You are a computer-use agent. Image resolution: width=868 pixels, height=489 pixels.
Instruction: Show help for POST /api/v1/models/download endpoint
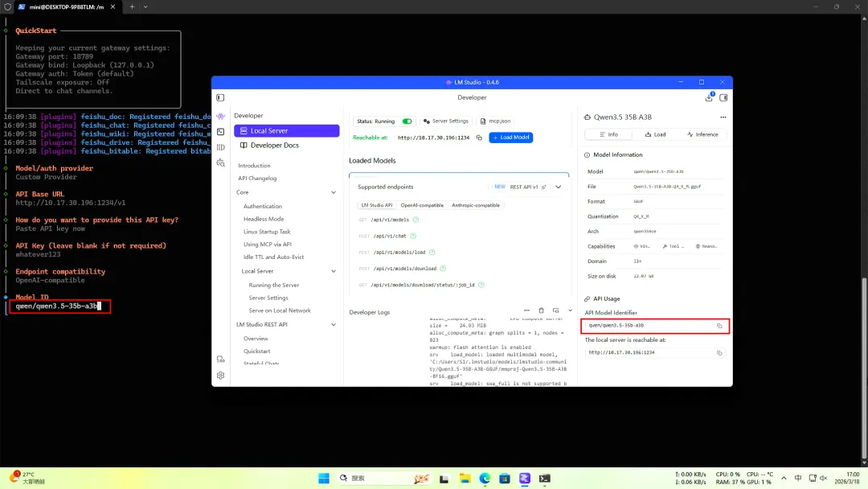coord(443,269)
